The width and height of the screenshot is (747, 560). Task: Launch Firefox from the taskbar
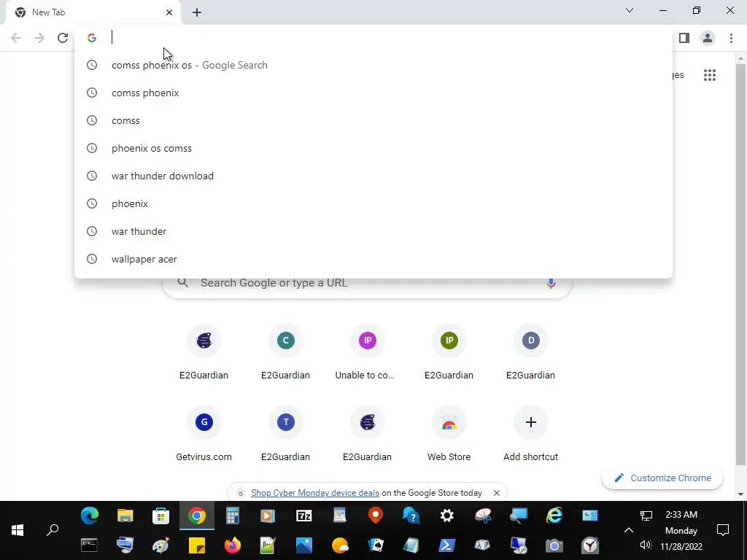(233, 545)
